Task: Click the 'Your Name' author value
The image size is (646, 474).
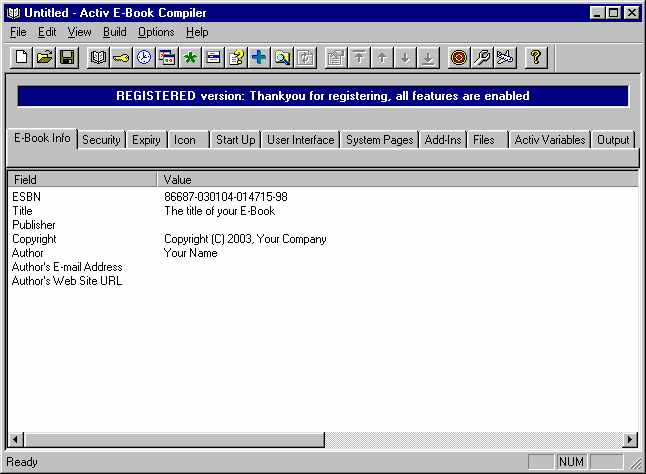Action: pos(190,253)
